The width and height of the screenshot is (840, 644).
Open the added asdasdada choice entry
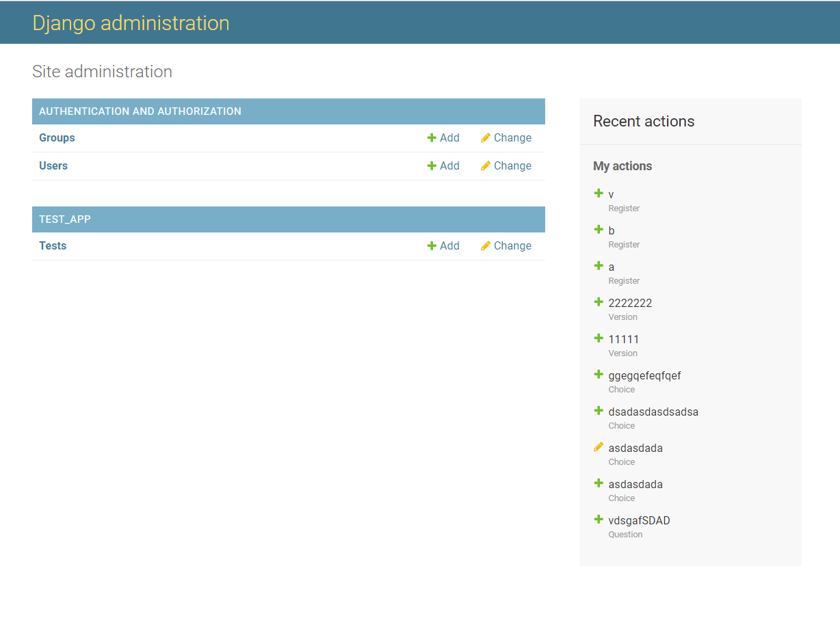(x=635, y=485)
